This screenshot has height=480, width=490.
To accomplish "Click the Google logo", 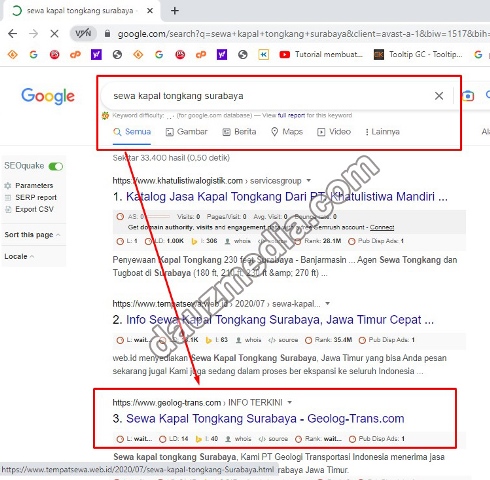I will [48, 96].
